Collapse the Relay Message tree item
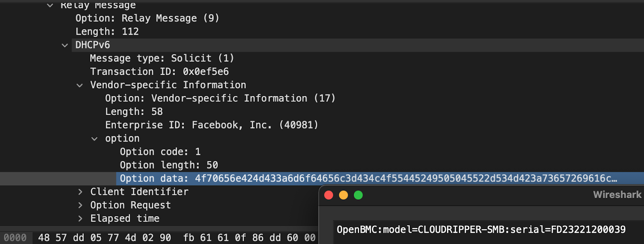The width and height of the screenshot is (644, 244). point(49,6)
